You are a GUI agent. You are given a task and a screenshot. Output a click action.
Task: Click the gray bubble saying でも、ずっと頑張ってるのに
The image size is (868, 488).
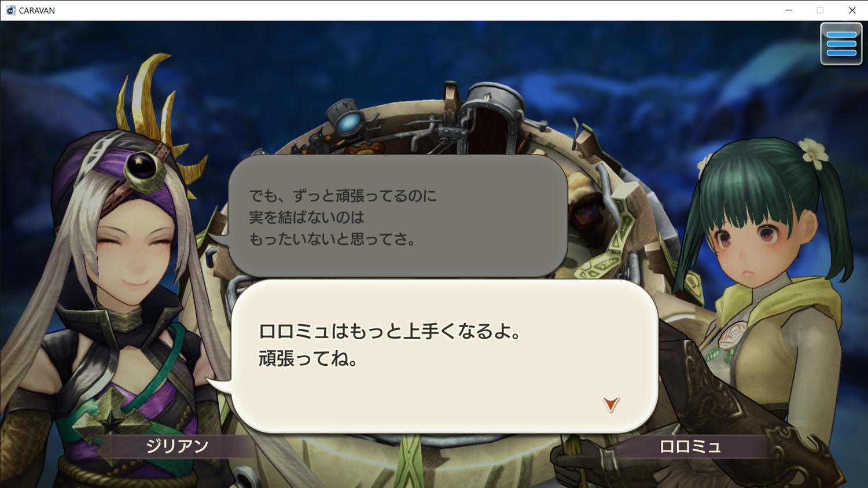click(x=397, y=216)
